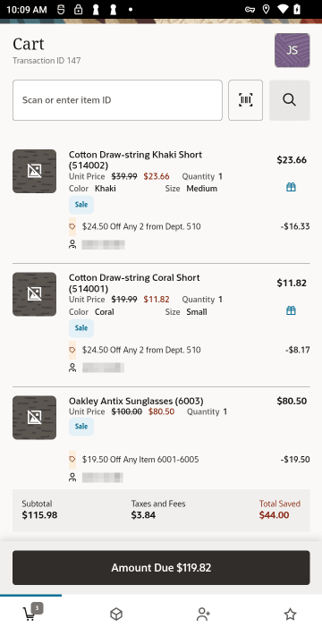
Task: Click gift icon on Khaki Short
Action: click(291, 187)
